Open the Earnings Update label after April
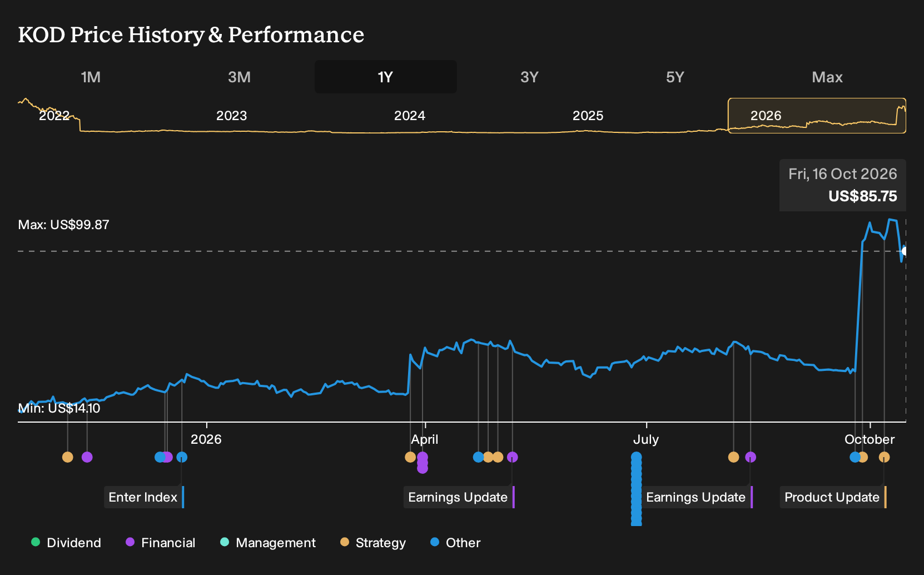This screenshot has height=575, width=924. point(459,497)
